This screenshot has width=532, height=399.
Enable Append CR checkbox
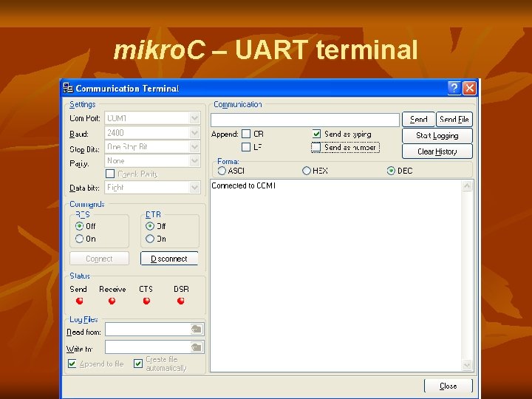(x=246, y=134)
